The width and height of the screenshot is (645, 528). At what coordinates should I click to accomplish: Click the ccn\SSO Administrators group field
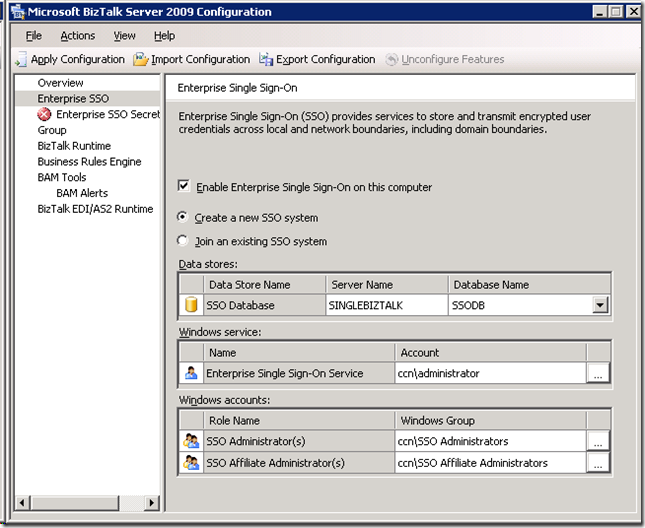(490, 441)
